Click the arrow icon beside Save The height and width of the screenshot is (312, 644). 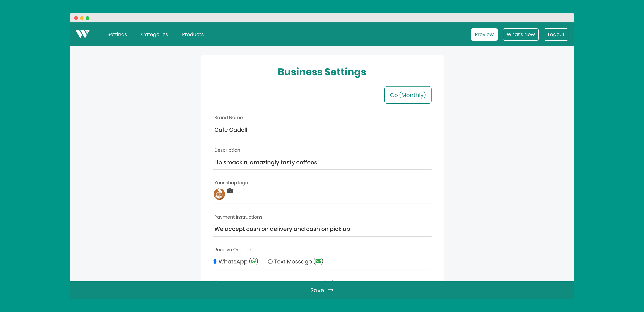(331, 290)
